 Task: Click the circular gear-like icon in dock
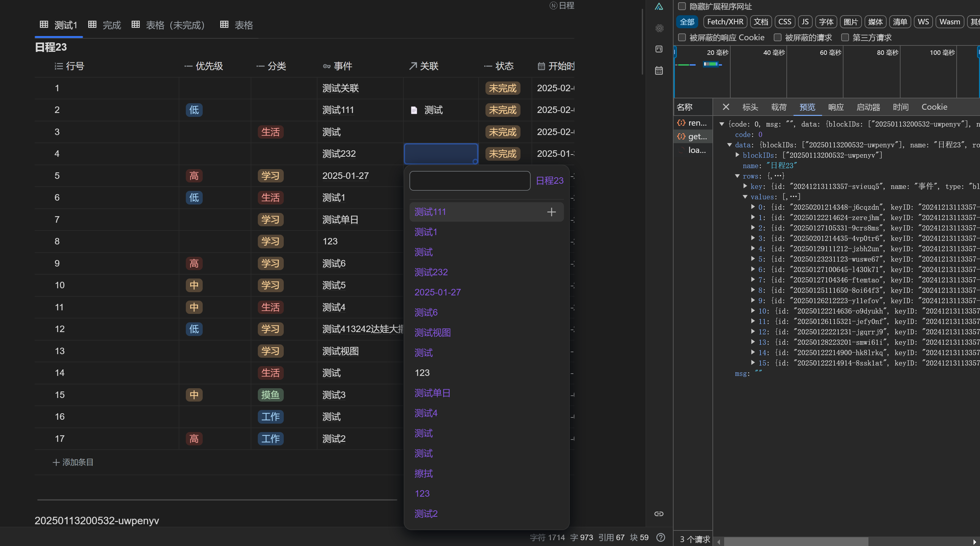(x=659, y=28)
